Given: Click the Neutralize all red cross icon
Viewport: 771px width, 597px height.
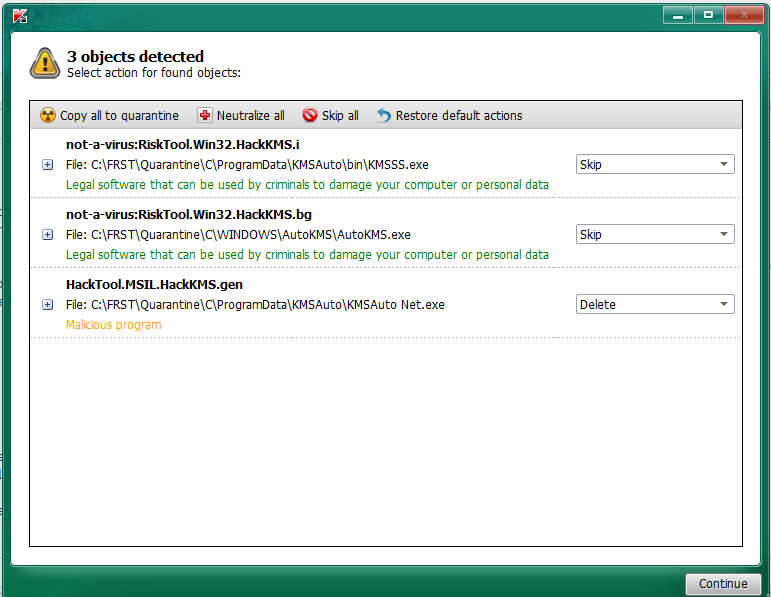Looking at the screenshot, I should pyautogui.click(x=205, y=115).
